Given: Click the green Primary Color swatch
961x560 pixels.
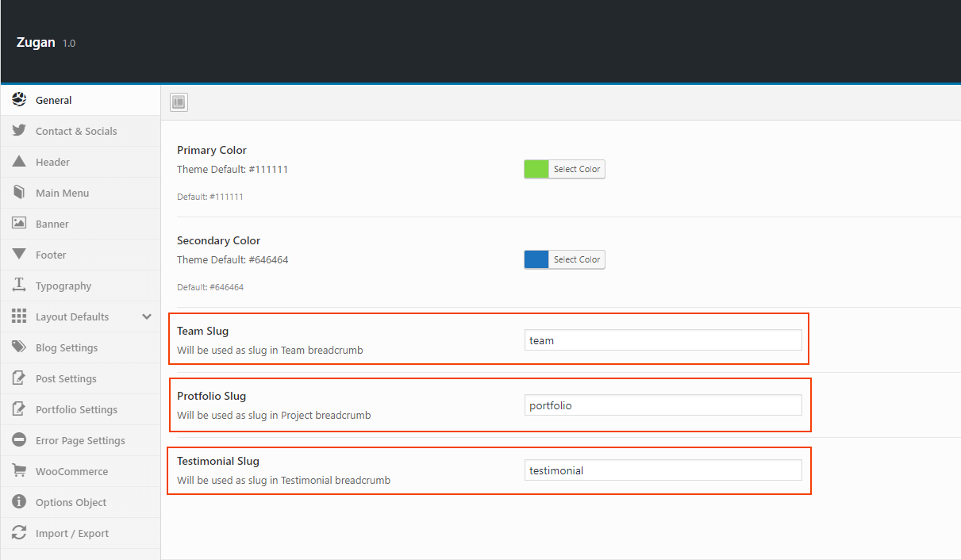Looking at the screenshot, I should [536, 169].
